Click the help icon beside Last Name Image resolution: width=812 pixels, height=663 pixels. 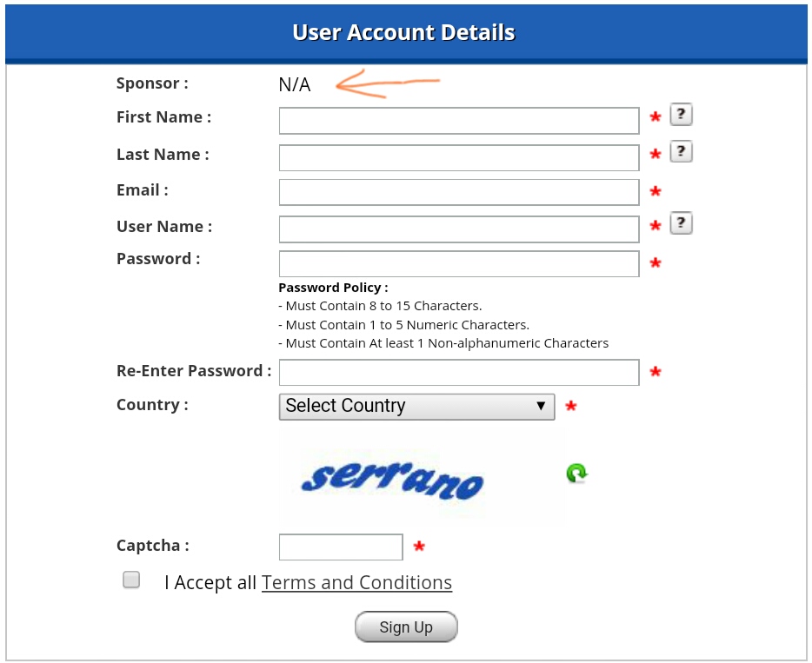point(681,152)
